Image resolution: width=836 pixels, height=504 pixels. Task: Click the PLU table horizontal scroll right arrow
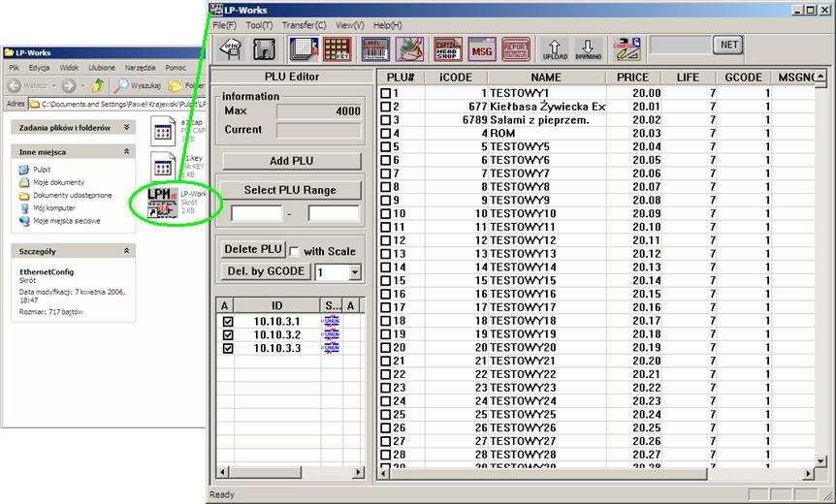tap(810, 474)
